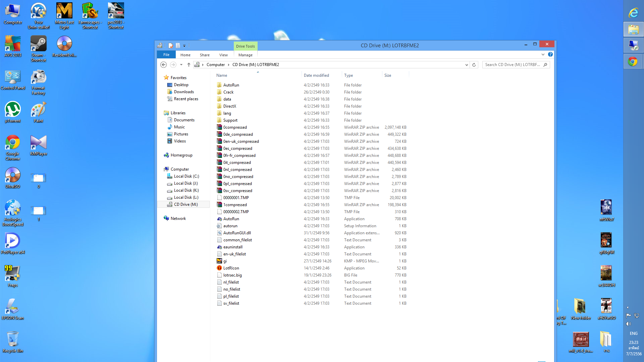
Task: Click the Search CD Drive field
Action: pos(513,65)
